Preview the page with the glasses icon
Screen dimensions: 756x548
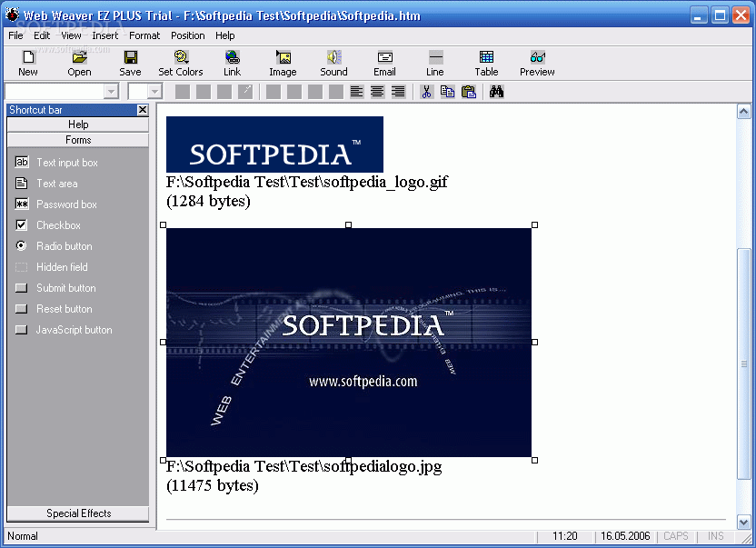[537, 64]
